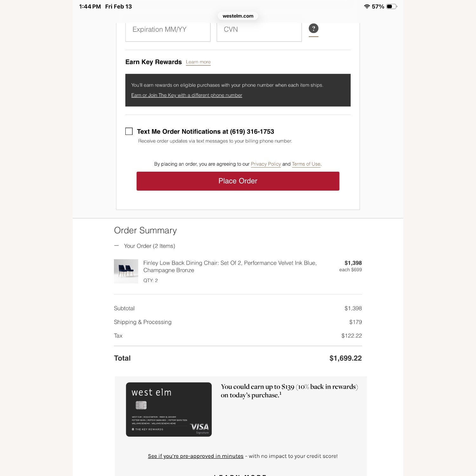Enable text order notifications checkbox
Screen dimensions: 476x476
coord(129,131)
